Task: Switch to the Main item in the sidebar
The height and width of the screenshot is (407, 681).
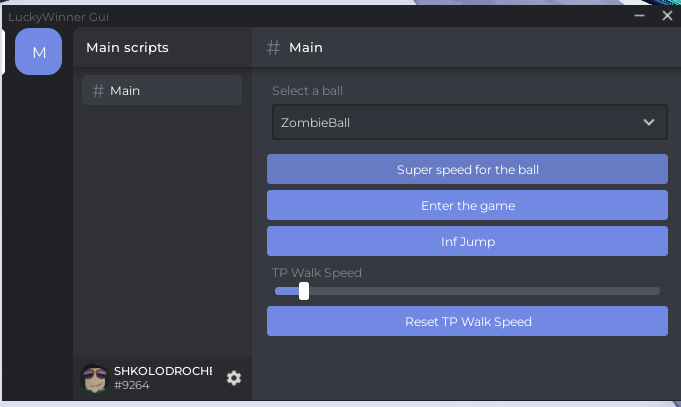Action: (161, 91)
